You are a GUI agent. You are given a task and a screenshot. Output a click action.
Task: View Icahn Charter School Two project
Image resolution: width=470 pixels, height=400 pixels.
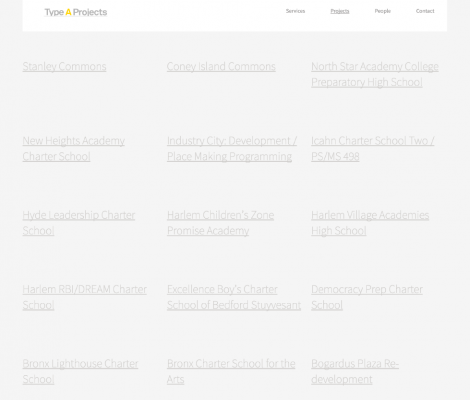[373, 149]
